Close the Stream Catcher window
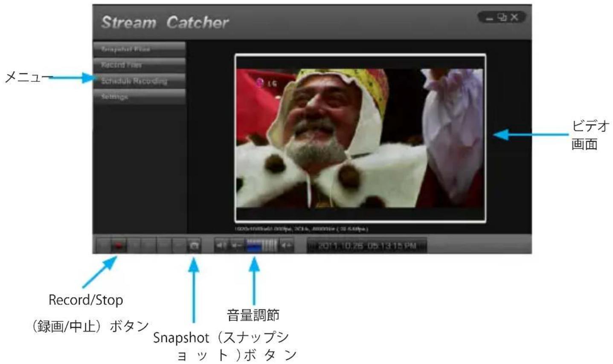613x364 pixels. (514, 17)
